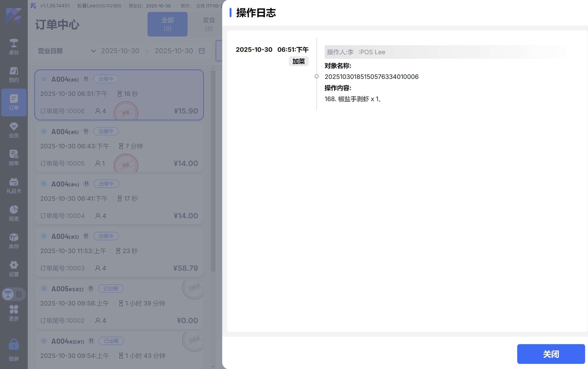Switch to the 全部 (8) tab

click(167, 24)
